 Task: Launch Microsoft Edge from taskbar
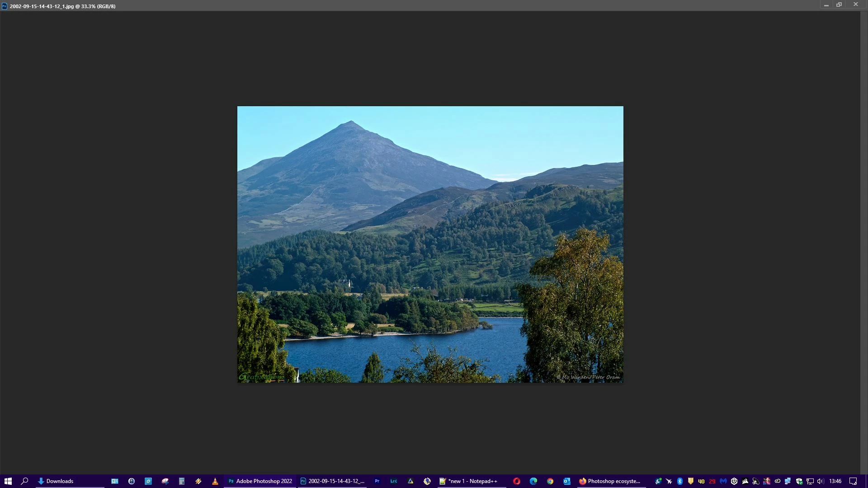point(533,481)
